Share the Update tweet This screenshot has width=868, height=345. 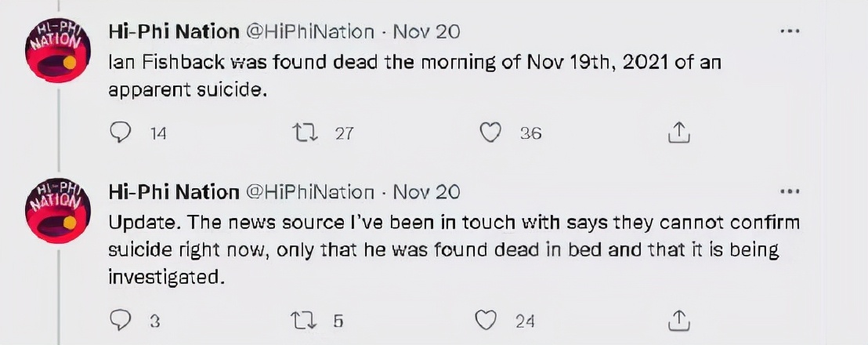click(x=678, y=320)
